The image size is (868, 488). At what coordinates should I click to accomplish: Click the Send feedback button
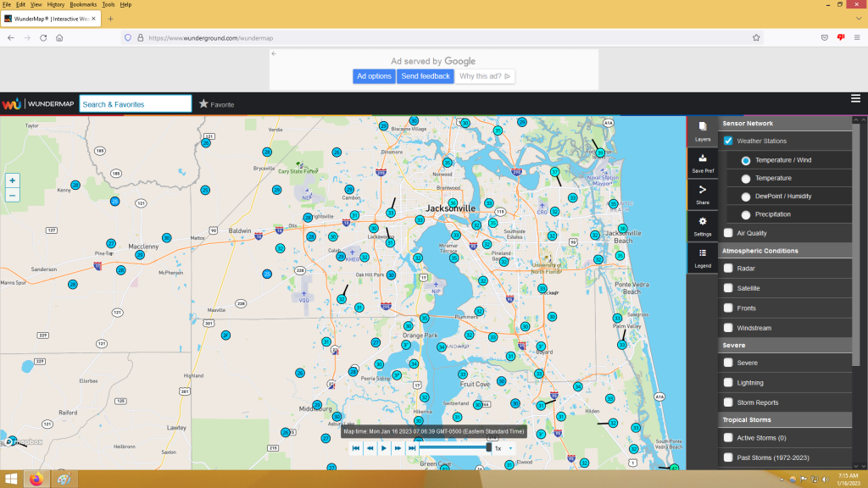click(426, 76)
